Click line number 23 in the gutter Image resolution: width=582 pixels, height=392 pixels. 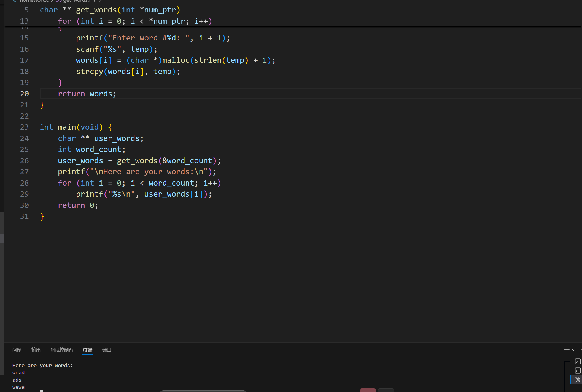click(x=24, y=127)
